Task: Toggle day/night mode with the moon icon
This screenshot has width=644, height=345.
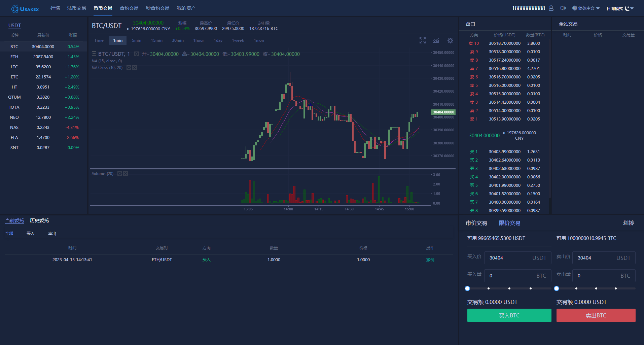Action: click(627, 8)
